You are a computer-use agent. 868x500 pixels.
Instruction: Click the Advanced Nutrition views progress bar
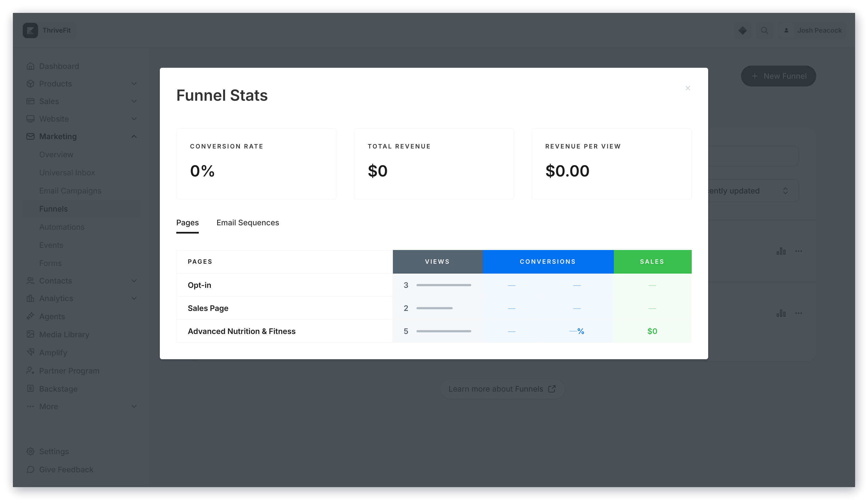[444, 331]
